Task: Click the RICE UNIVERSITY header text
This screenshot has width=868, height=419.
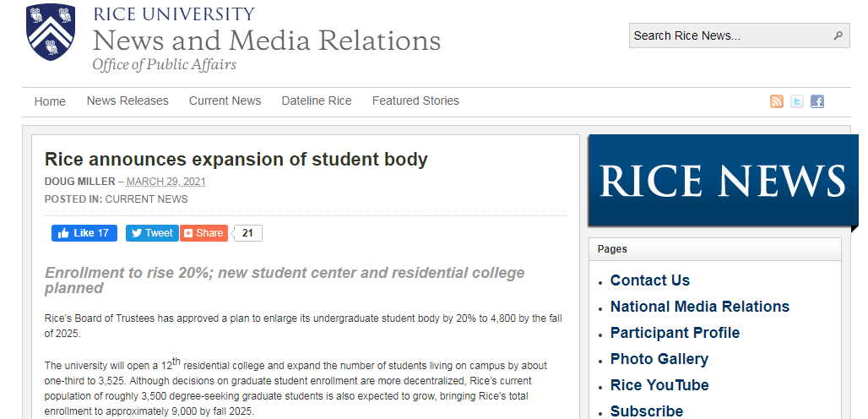Action: coord(174,14)
